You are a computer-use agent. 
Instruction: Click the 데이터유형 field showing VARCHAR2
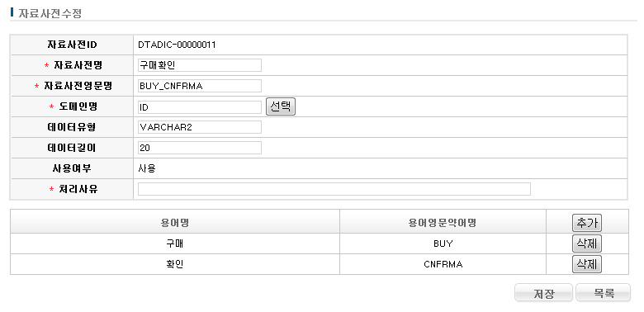point(200,127)
